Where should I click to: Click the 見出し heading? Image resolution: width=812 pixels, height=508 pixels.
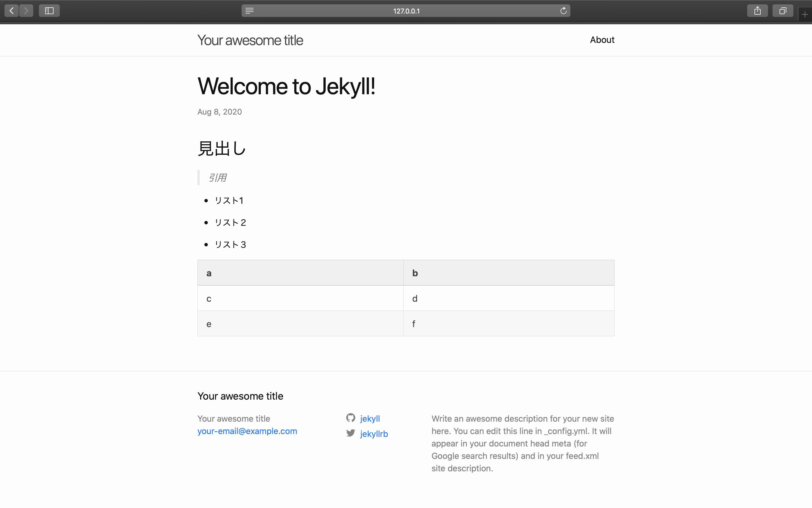pyautogui.click(x=222, y=148)
